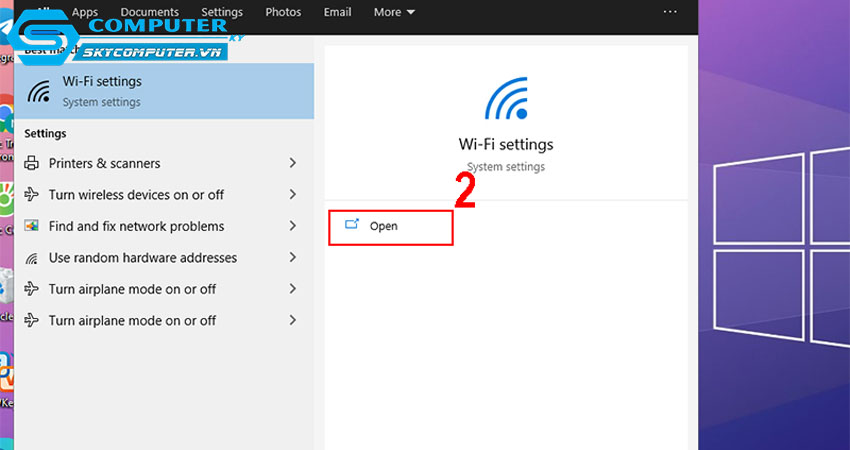
Task: Select the Settings search filter tab
Action: tap(221, 12)
